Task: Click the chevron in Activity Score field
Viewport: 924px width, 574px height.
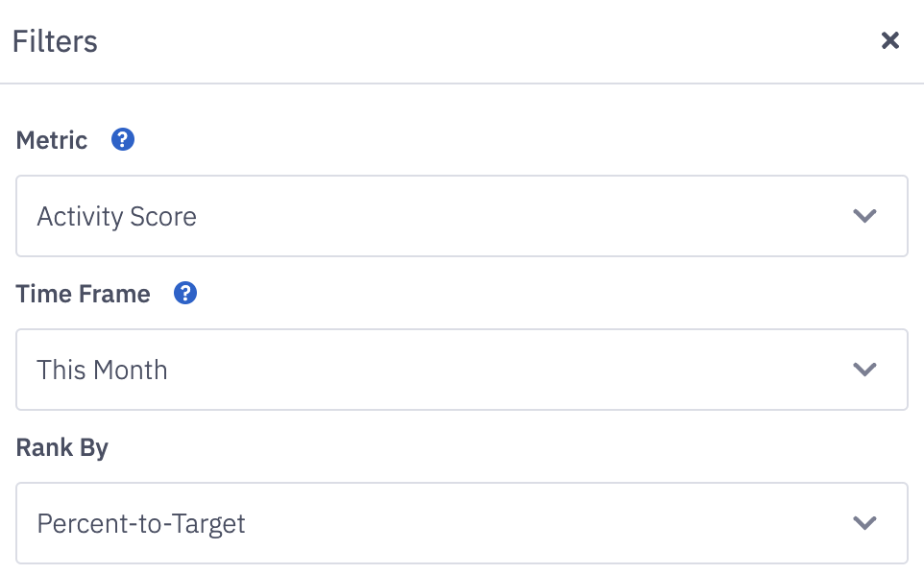Action: [864, 216]
